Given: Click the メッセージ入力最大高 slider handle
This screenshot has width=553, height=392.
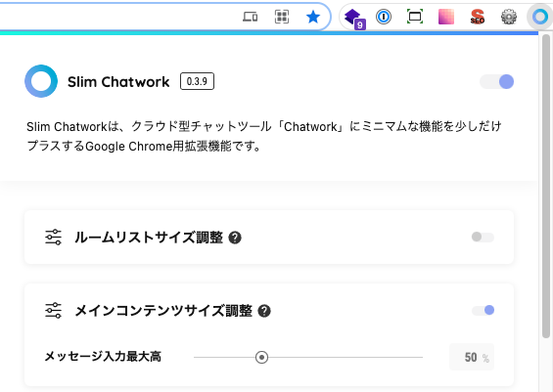Looking at the screenshot, I should 261,357.
